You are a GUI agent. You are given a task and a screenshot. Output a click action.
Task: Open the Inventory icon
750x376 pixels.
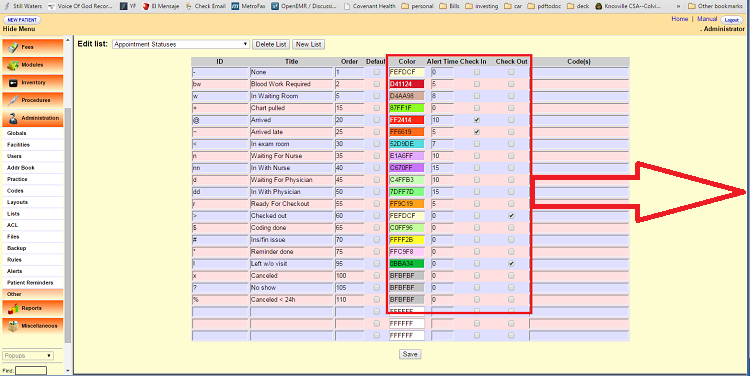point(13,83)
